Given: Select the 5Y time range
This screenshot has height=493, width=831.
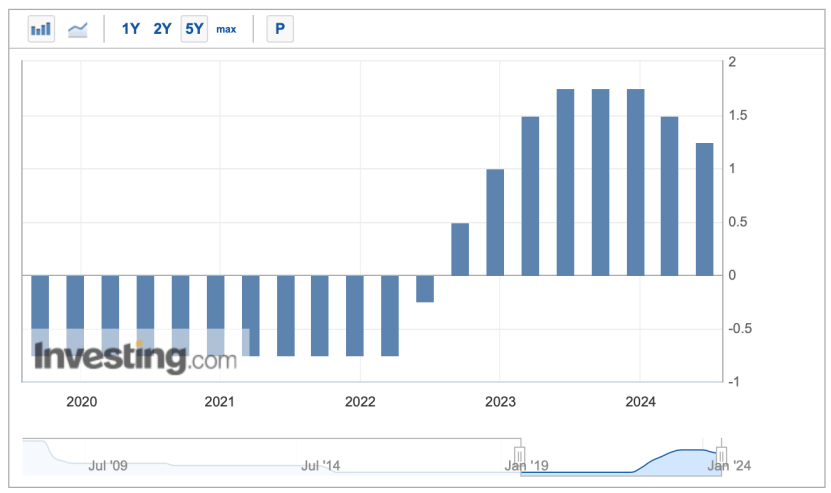Looking at the screenshot, I should pos(194,29).
